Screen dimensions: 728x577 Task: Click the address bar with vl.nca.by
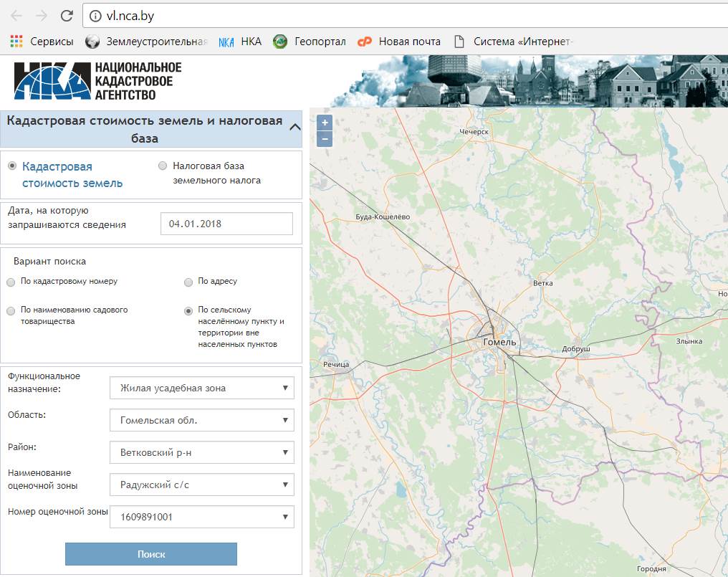[404, 16]
